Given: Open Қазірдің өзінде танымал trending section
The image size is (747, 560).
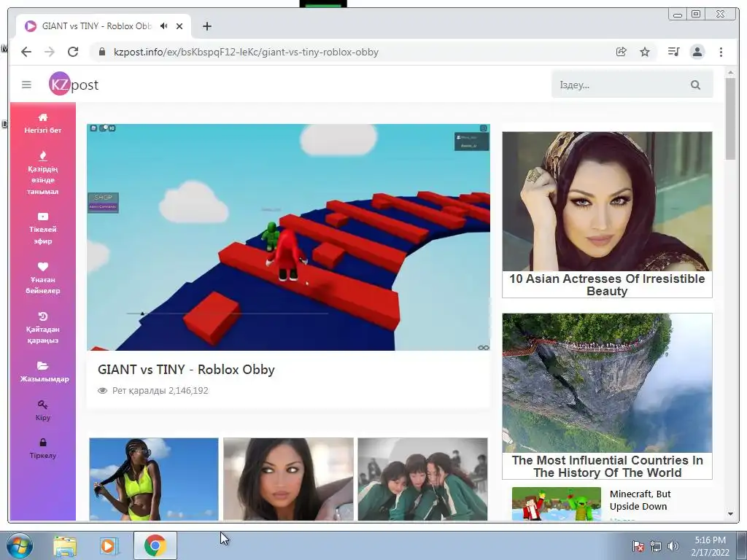Looking at the screenshot, I should (43, 174).
